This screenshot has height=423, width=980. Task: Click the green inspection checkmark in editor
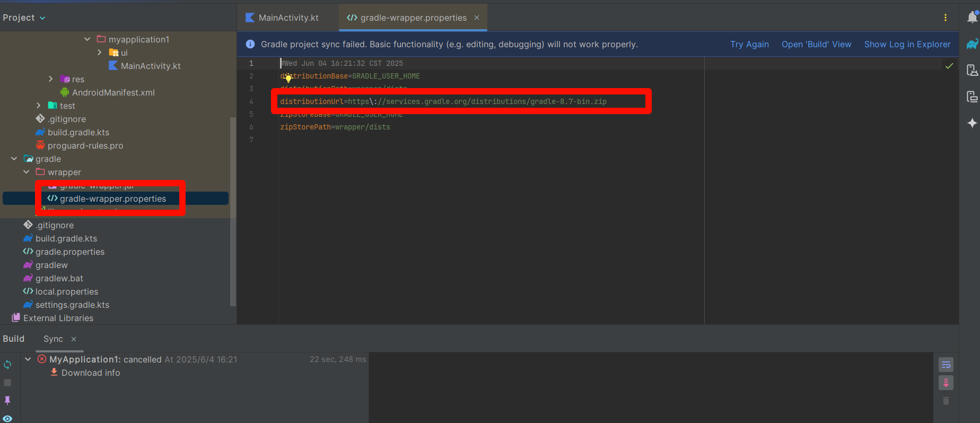click(x=949, y=66)
